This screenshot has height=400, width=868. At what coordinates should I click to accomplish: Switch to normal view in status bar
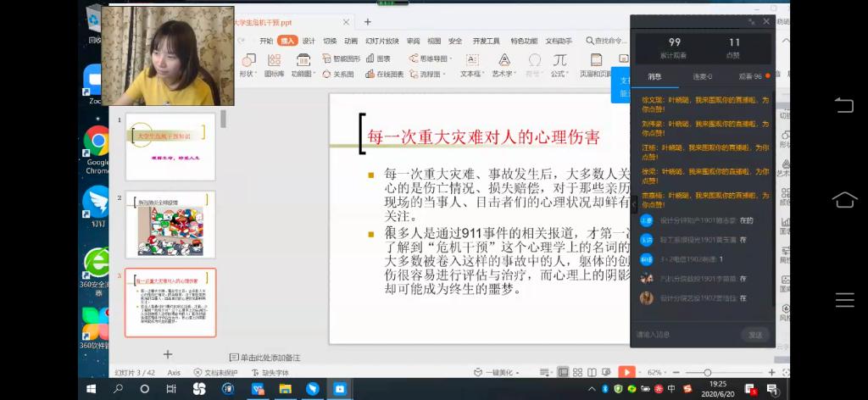563,372
